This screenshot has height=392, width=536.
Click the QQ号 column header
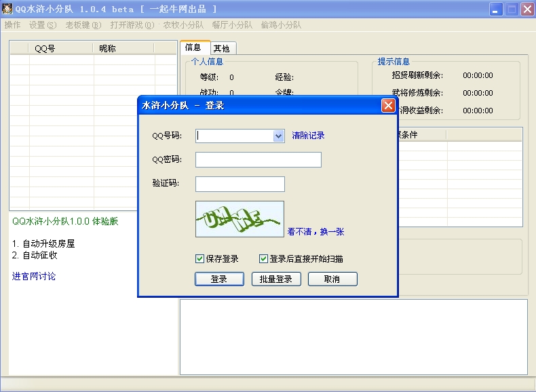tap(61, 49)
